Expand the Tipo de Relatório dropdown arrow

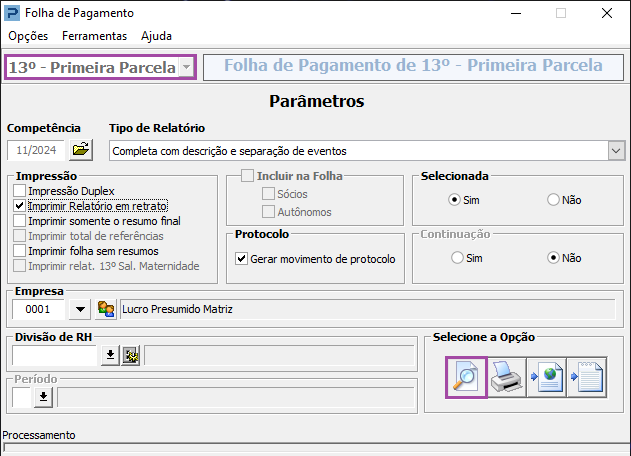pos(616,151)
